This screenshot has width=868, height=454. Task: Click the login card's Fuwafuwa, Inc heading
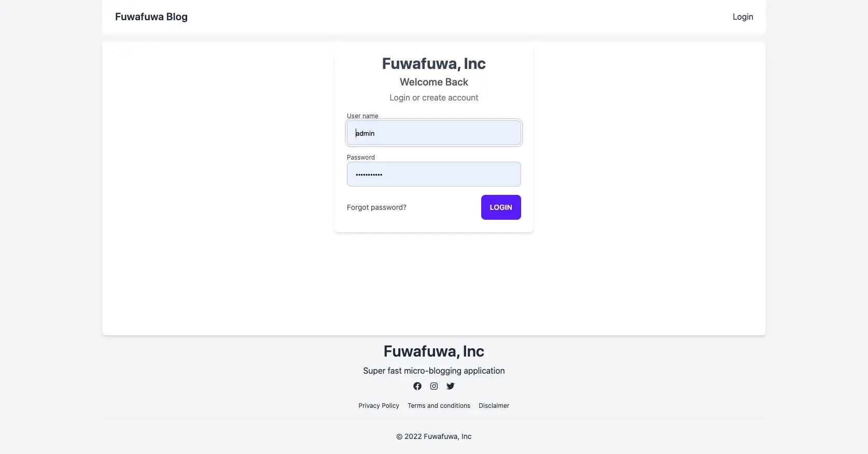point(434,64)
